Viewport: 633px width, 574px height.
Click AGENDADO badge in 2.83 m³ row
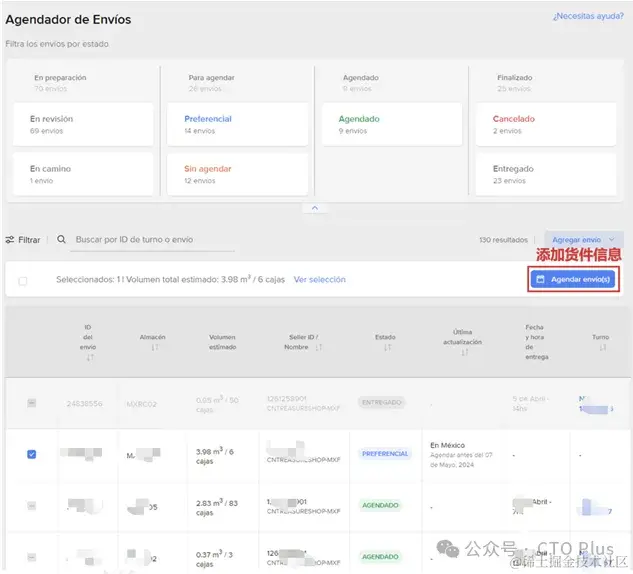coord(380,505)
